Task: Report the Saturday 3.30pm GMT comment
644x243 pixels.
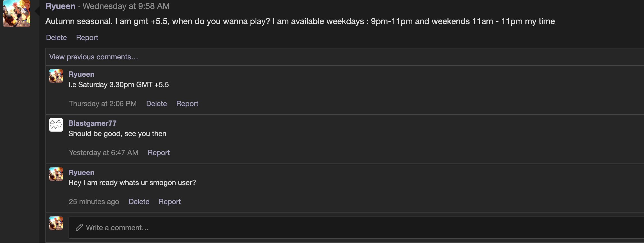Action: pos(187,104)
